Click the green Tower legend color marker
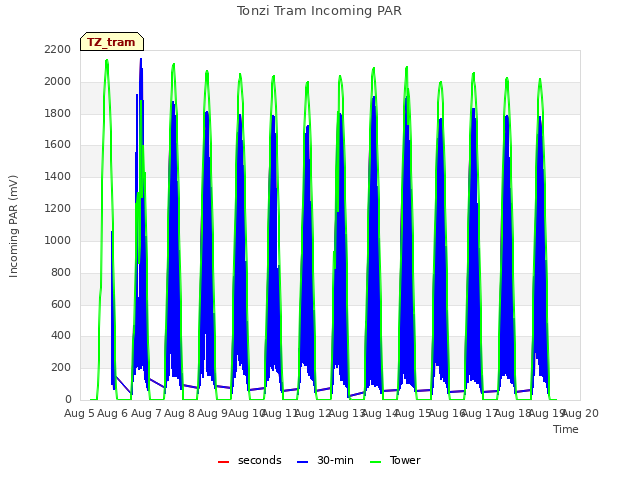The image size is (640, 480). pos(375,462)
